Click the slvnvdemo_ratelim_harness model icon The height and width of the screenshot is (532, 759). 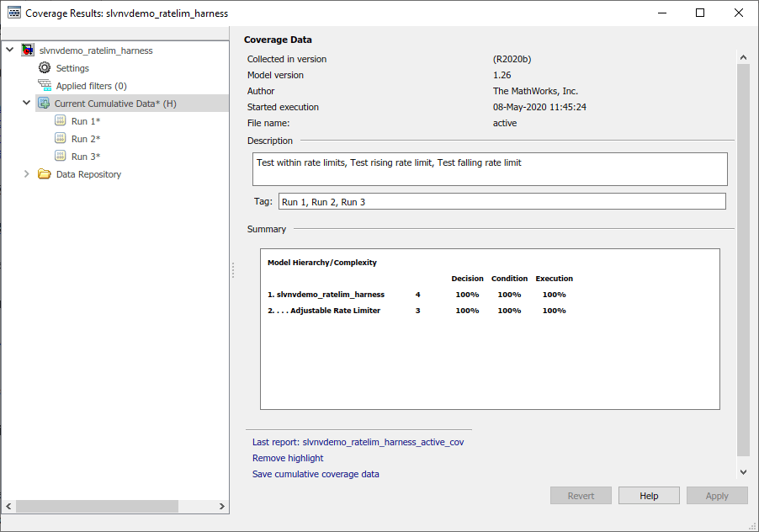tap(28, 51)
